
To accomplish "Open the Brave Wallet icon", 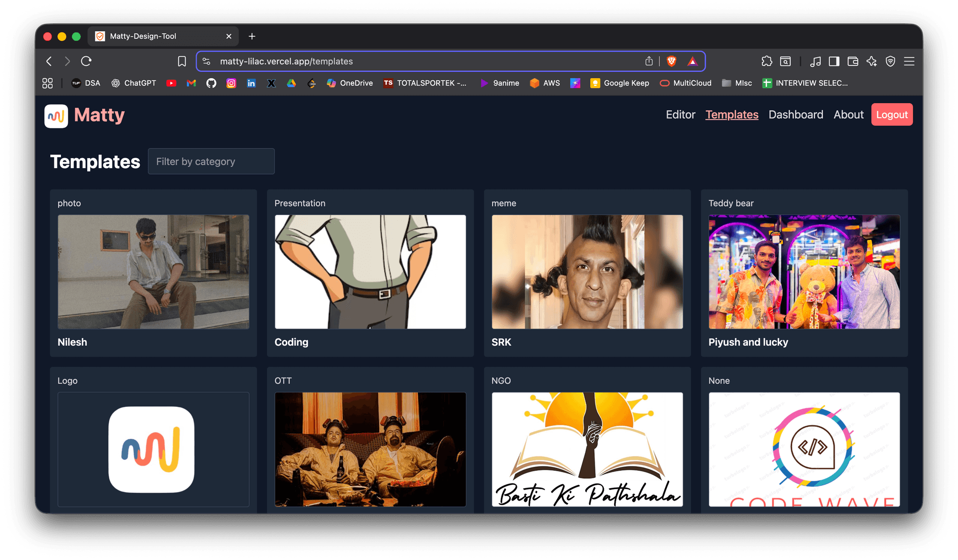I will 853,61.
